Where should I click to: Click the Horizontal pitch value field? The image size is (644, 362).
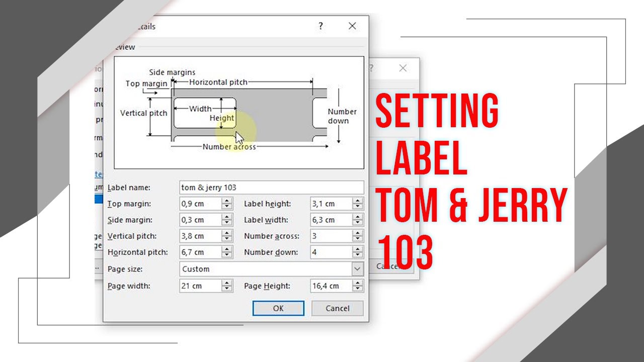click(200, 252)
